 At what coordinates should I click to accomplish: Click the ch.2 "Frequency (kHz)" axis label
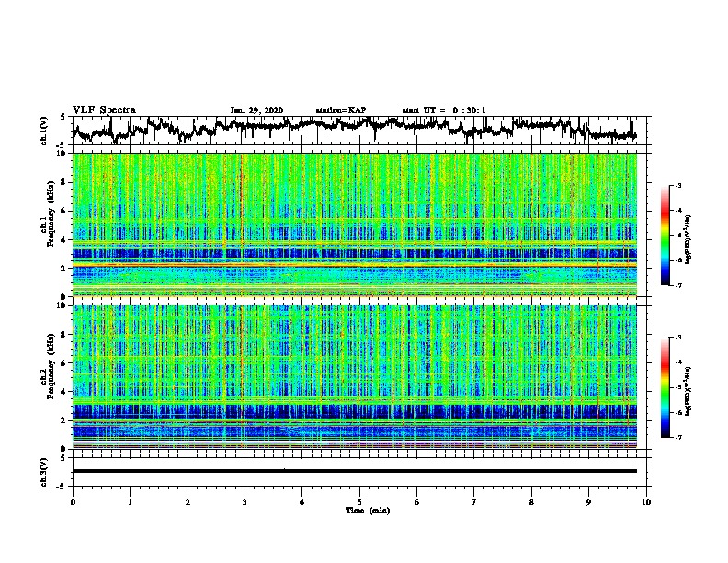pos(51,366)
